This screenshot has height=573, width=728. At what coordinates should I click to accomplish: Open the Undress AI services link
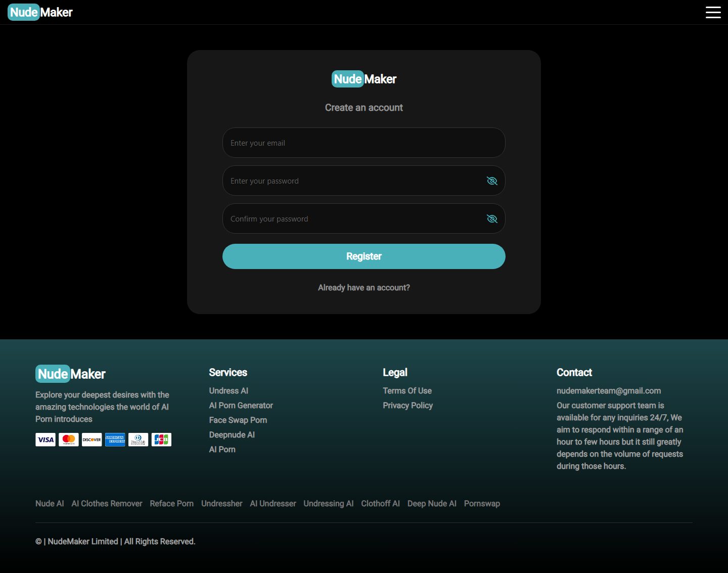tap(229, 390)
